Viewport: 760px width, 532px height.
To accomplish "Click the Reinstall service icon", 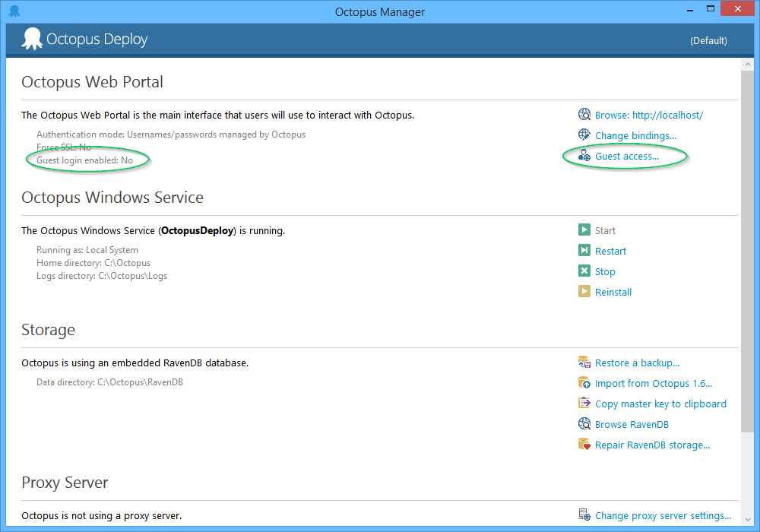I will pyautogui.click(x=584, y=291).
